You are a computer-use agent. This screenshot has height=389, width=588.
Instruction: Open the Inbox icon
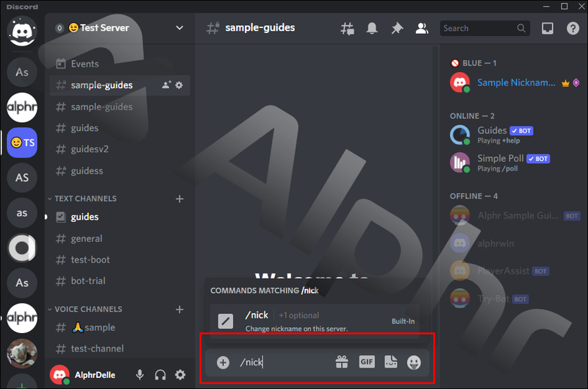click(x=547, y=28)
